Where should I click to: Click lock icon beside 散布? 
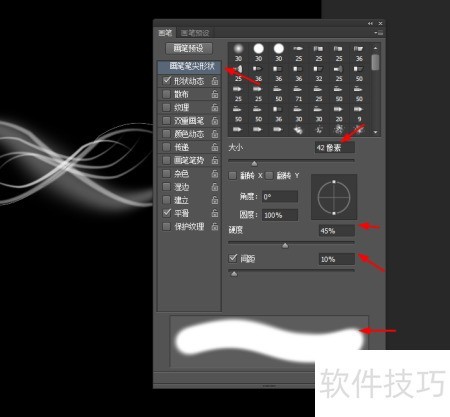point(215,94)
